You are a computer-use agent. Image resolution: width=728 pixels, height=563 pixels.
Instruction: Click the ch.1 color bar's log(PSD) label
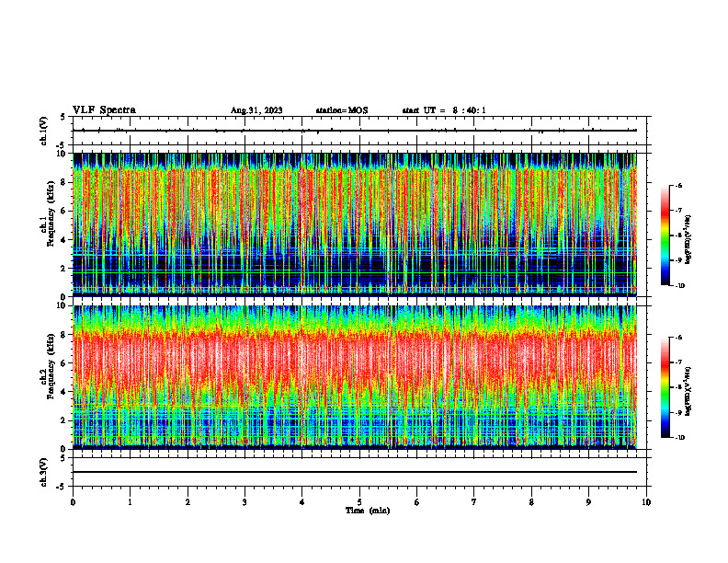pyautogui.click(x=689, y=240)
